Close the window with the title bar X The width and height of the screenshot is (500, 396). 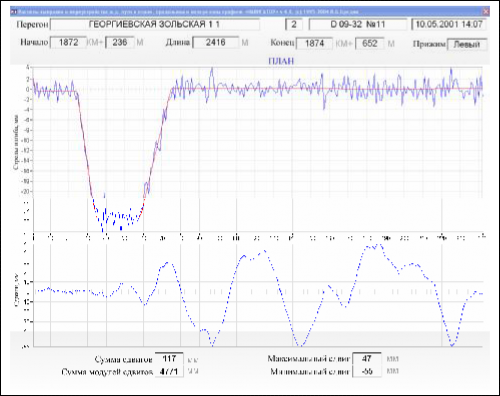pyautogui.click(x=486, y=12)
